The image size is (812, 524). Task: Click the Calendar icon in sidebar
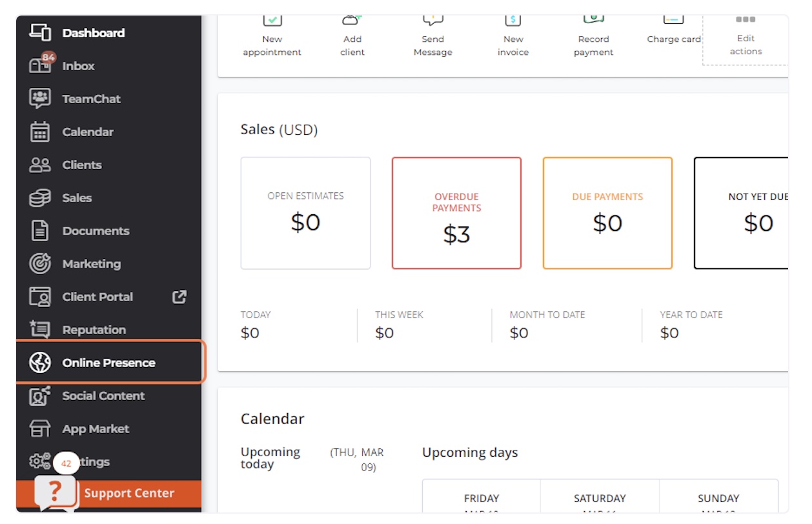pos(40,132)
